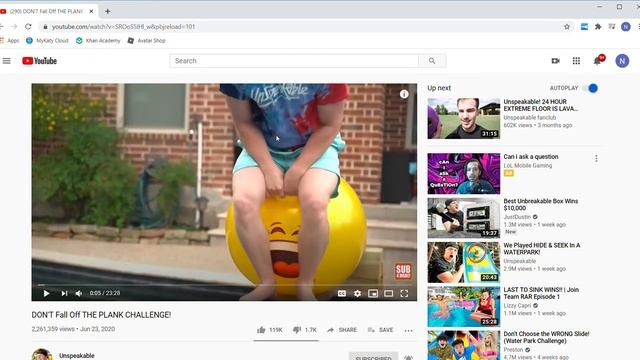Click the search magnifier button
The height and width of the screenshot is (360, 640).
432,61
